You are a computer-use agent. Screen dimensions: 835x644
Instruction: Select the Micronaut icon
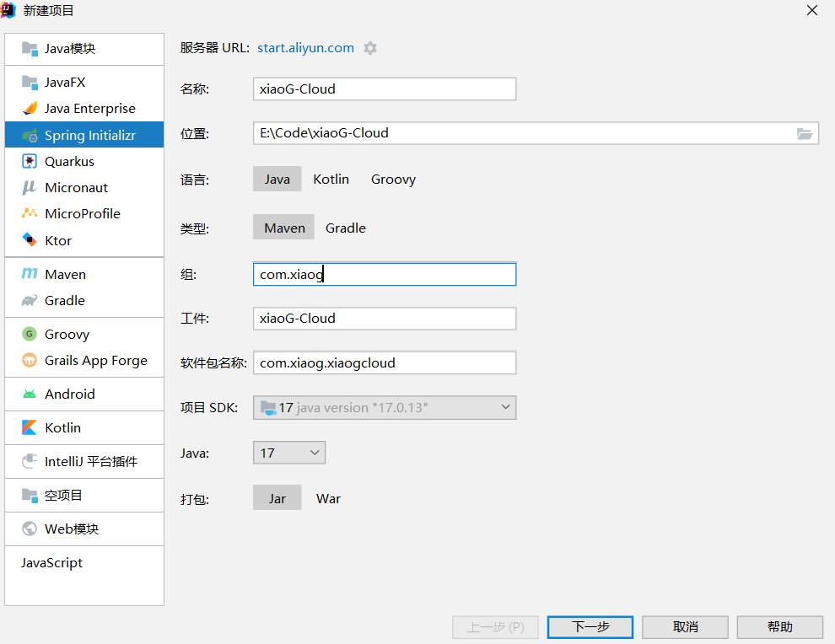pos(30,187)
